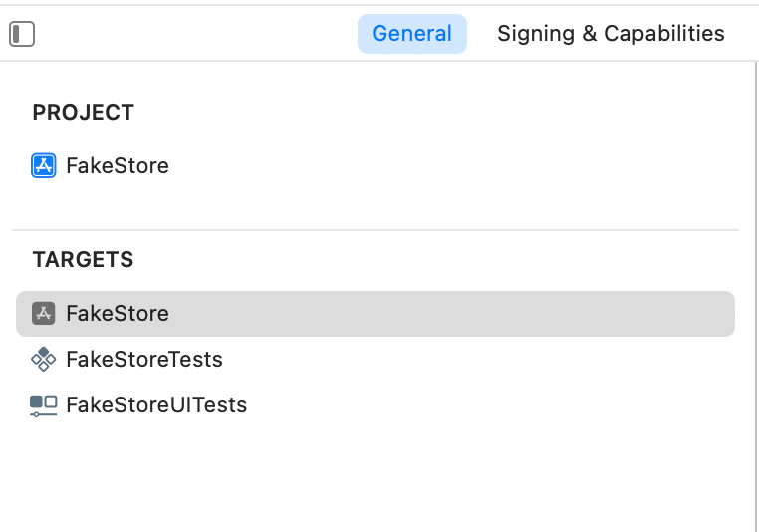Click the TARGETS section header
Viewport: 759px width, 532px height.
point(83,260)
